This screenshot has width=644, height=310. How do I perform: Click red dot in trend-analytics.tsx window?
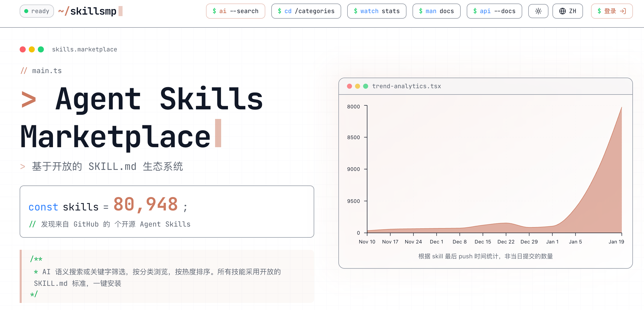[349, 86]
